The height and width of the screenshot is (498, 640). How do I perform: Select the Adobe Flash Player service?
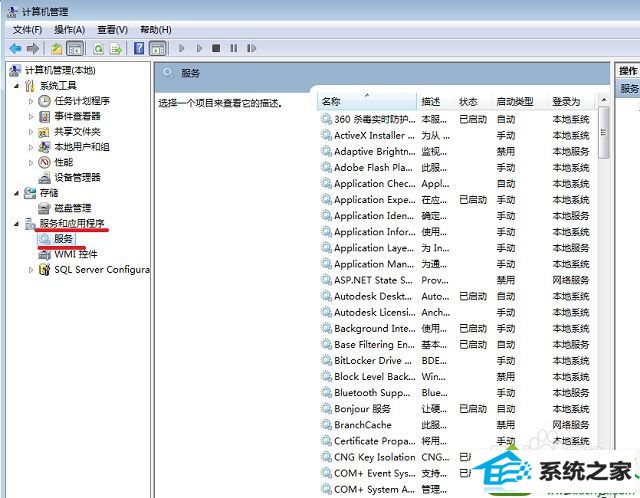[x=456, y=167]
